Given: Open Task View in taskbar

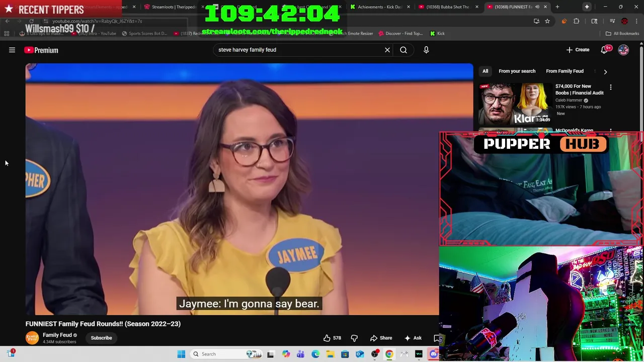Looking at the screenshot, I should (x=271, y=354).
